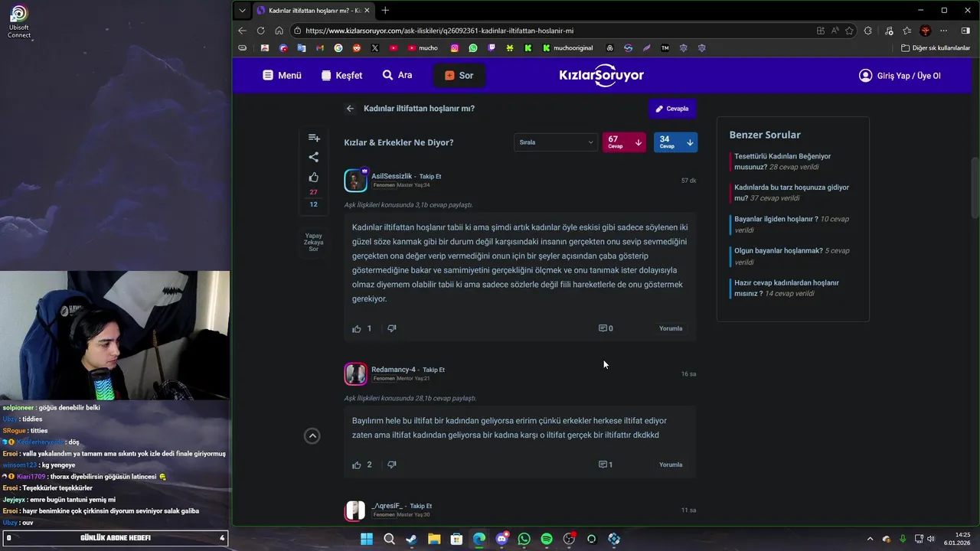
Task: Close the Kadınlar iltifattan hoşlanır mı tab
Action: point(367,10)
